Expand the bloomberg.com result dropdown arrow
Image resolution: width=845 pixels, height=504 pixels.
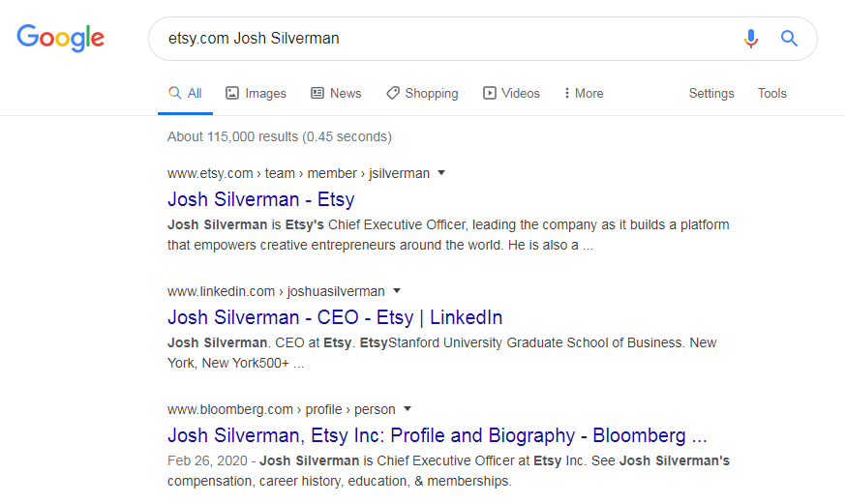click(x=407, y=408)
